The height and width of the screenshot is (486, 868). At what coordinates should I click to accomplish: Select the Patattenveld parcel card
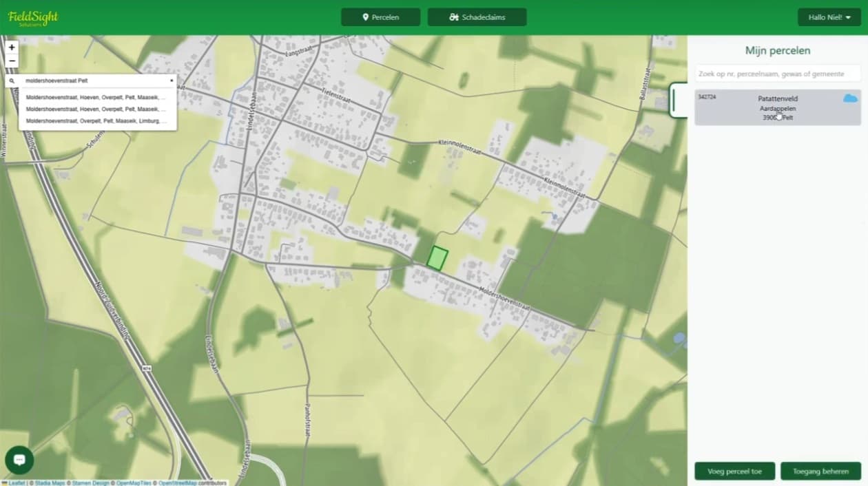777,107
